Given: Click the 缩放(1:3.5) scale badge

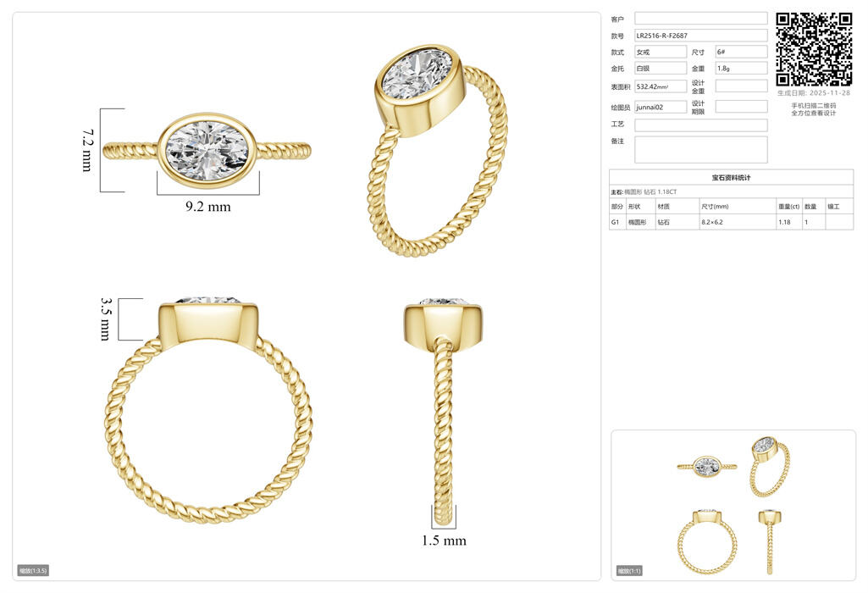Looking at the screenshot, I should (x=34, y=570).
